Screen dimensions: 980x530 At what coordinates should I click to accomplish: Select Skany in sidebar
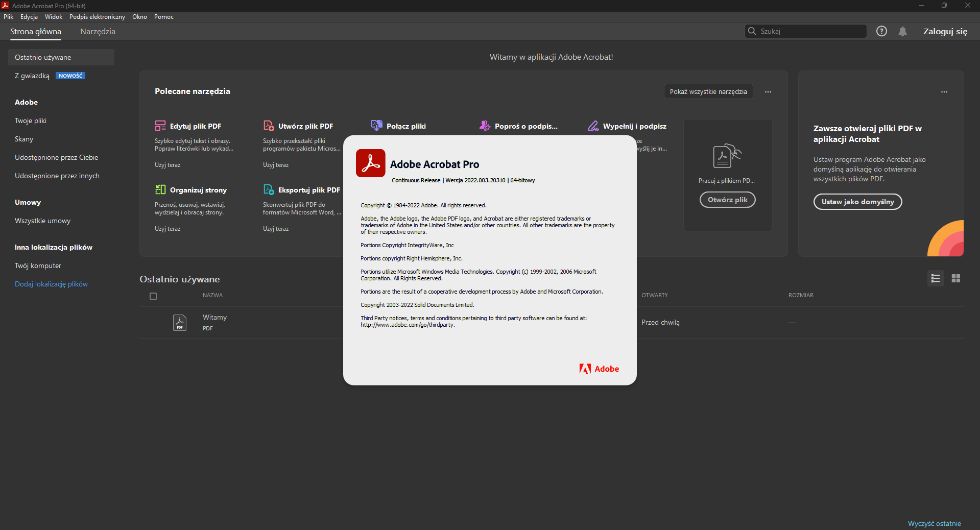coord(24,139)
